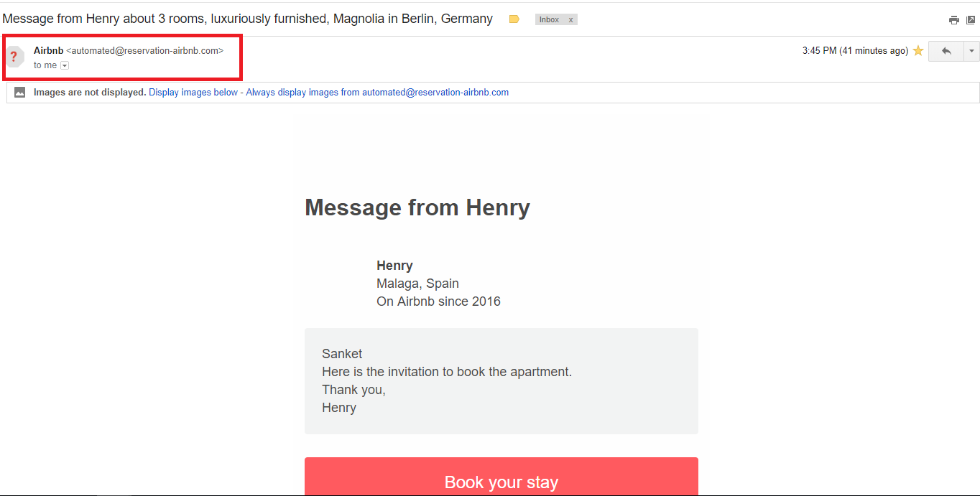The width and height of the screenshot is (980, 496).
Task: Expand the More options arrow beside Reply
Action: tap(972, 51)
